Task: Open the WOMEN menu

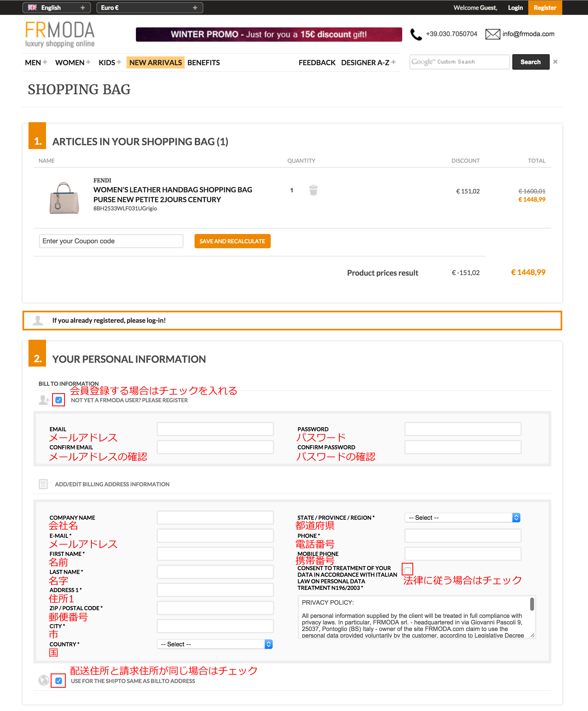Action: click(70, 63)
